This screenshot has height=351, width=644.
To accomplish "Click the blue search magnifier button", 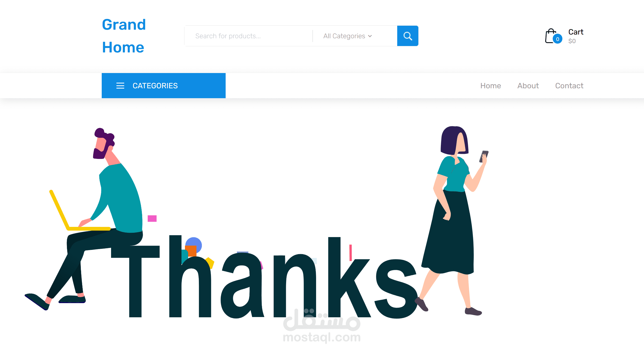I will point(408,36).
